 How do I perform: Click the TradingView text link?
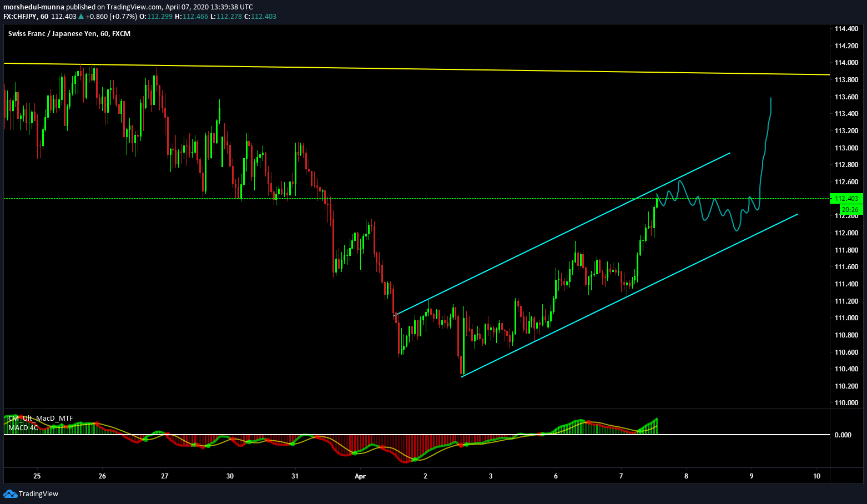[x=38, y=494]
